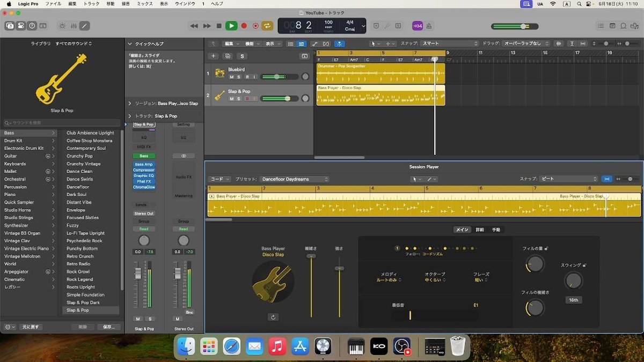Click the regenerate pattern icon under bass image

click(273, 317)
